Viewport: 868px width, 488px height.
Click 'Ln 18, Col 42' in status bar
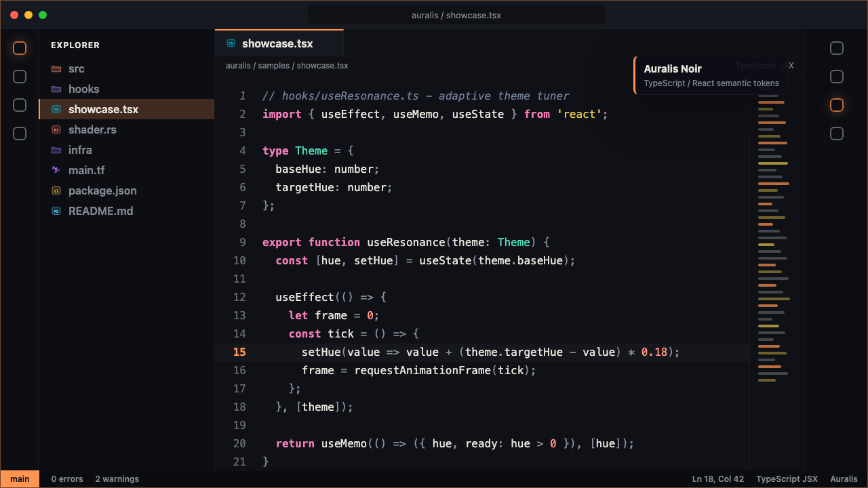[x=718, y=479]
